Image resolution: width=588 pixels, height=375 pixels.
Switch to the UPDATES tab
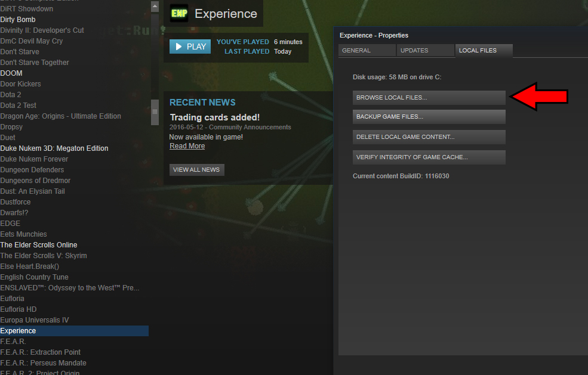pyautogui.click(x=425, y=50)
